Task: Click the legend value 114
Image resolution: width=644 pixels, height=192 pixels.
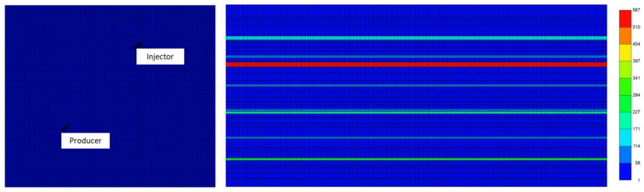Action: coord(636,146)
